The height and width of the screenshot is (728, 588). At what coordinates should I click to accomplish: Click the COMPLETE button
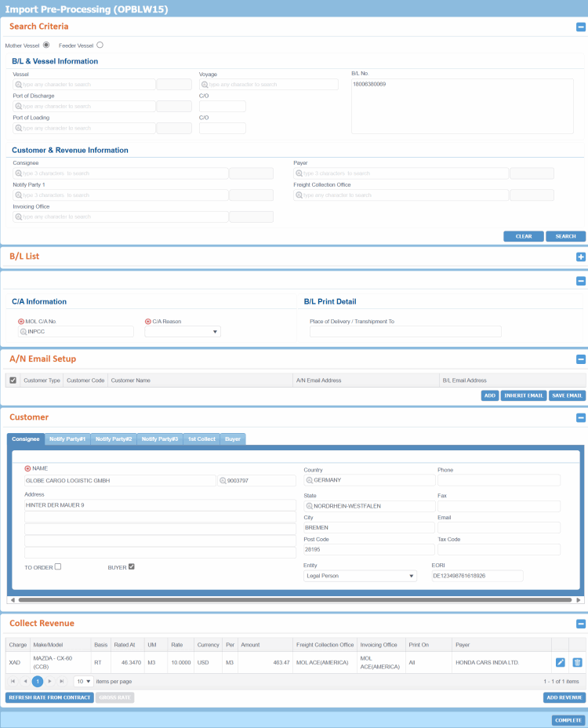pyautogui.click(x=568, y=721)
